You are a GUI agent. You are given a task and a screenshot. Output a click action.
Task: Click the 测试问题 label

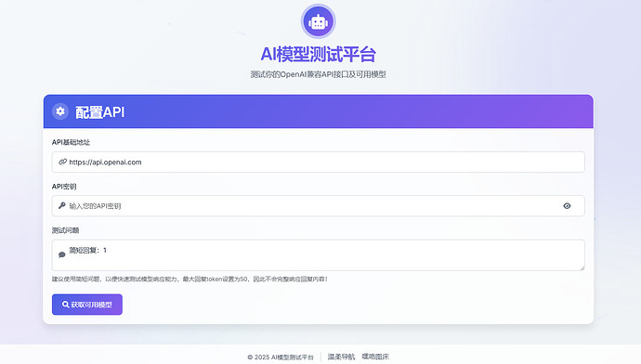tap(65, 230)
